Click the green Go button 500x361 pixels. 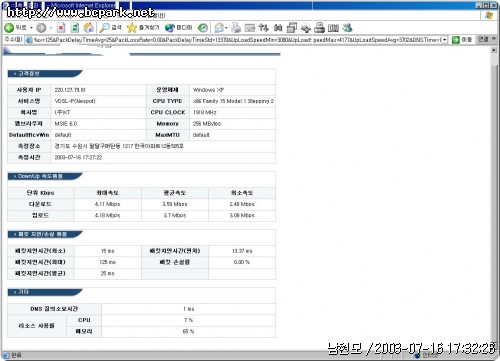point(462,40)
